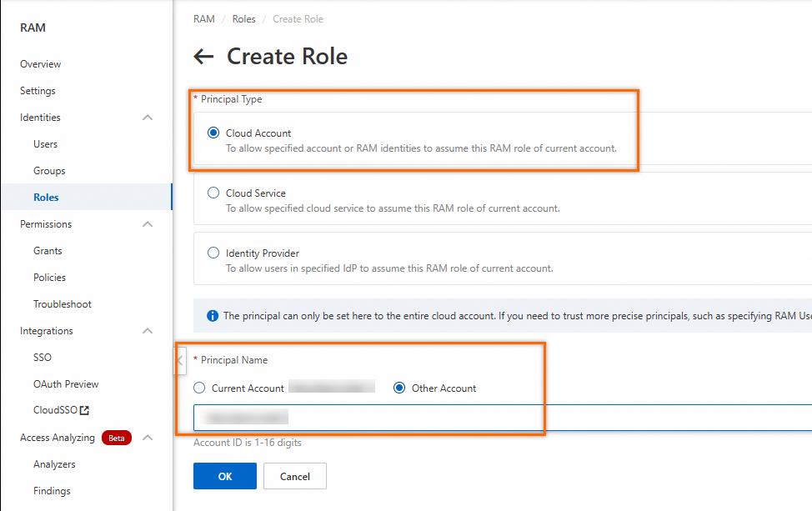The image size is (812, 511).
Task: Click the CloudSSO external link icon
Action: pos(84,410)
